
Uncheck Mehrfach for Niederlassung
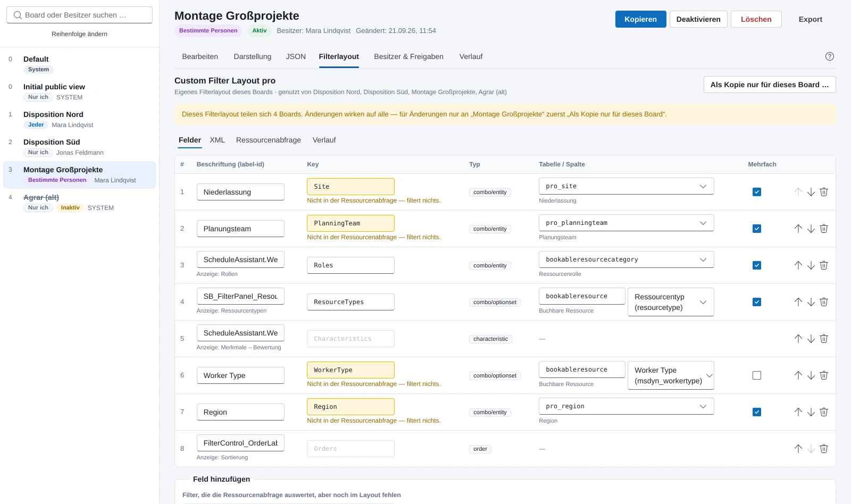(757, 192)
